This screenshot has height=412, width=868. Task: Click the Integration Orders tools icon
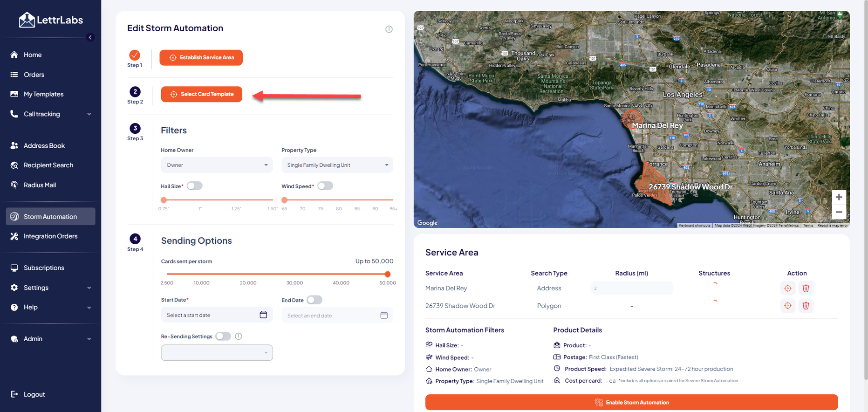[x=14, y=236]
